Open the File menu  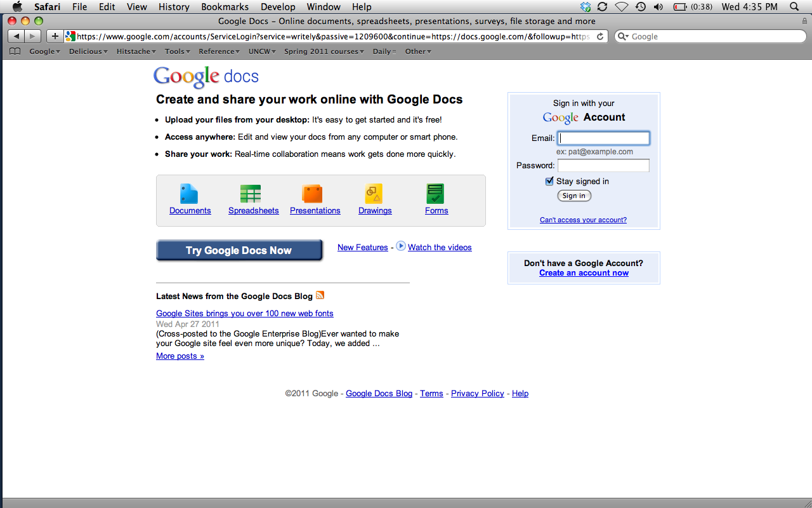tap(80, 6)
